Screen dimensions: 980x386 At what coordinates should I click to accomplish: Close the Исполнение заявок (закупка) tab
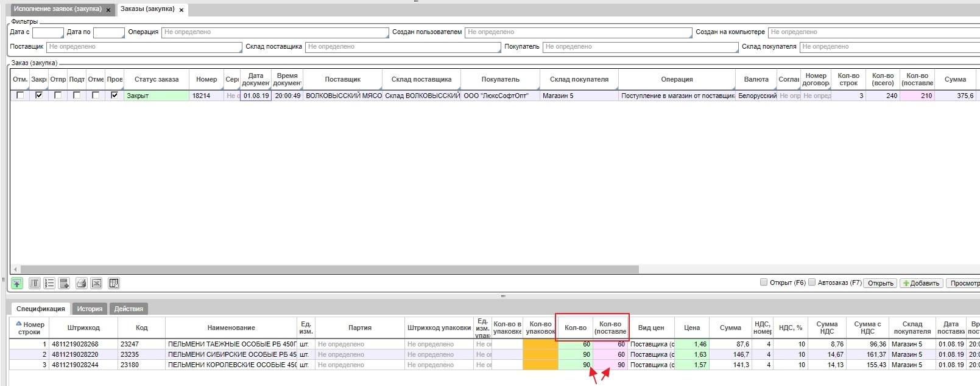108,10
